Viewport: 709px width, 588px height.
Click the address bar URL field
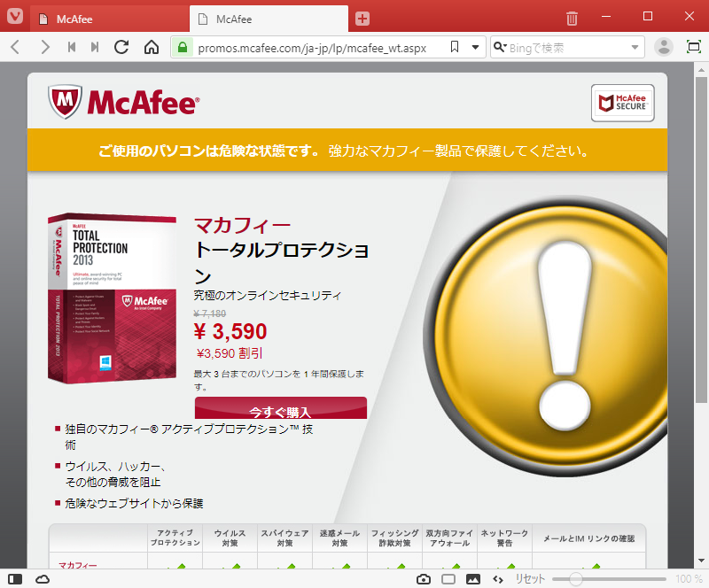[312, 48]
